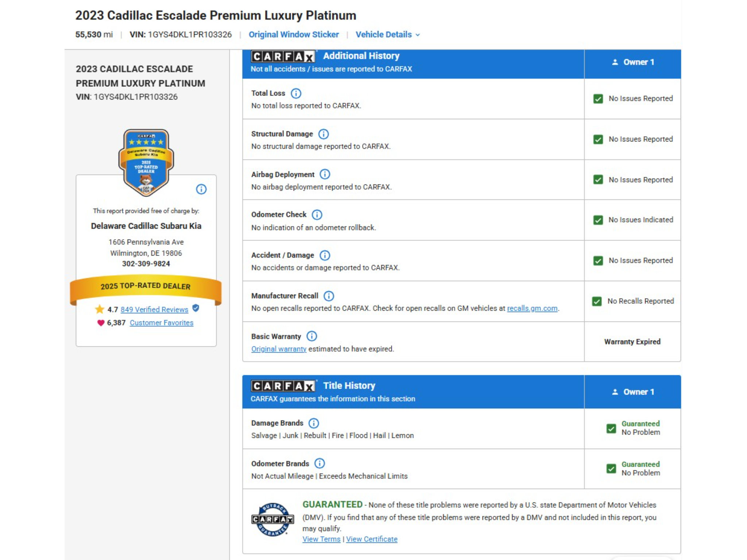Image resolution: width=747 pixels, height=560 pixels.
Task: Click the Warranty Expired status text
Action: [x=632, y=342]
